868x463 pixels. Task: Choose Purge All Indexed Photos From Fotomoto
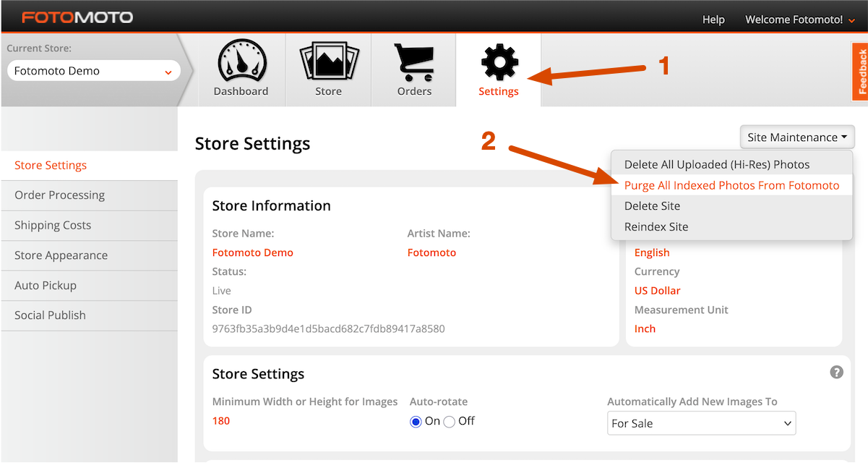(731, 185)
